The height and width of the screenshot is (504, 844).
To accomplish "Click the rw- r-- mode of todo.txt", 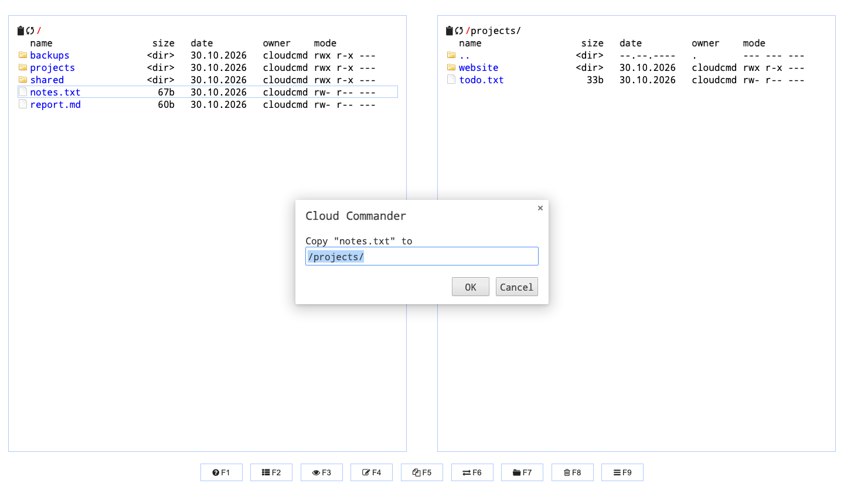I will coord(774,80).
